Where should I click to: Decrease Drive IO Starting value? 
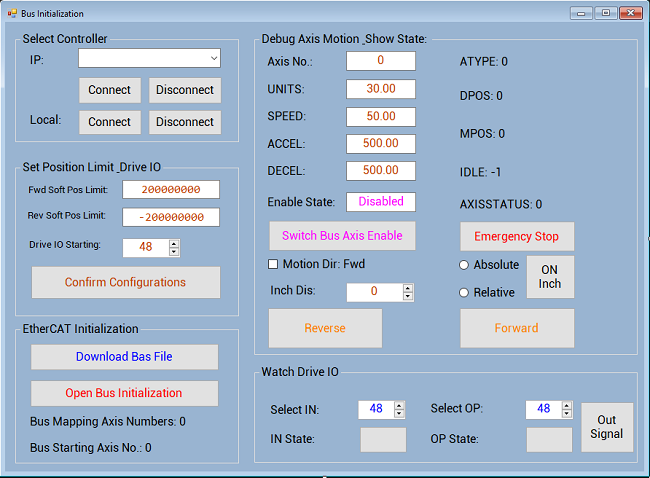[174, 252]
